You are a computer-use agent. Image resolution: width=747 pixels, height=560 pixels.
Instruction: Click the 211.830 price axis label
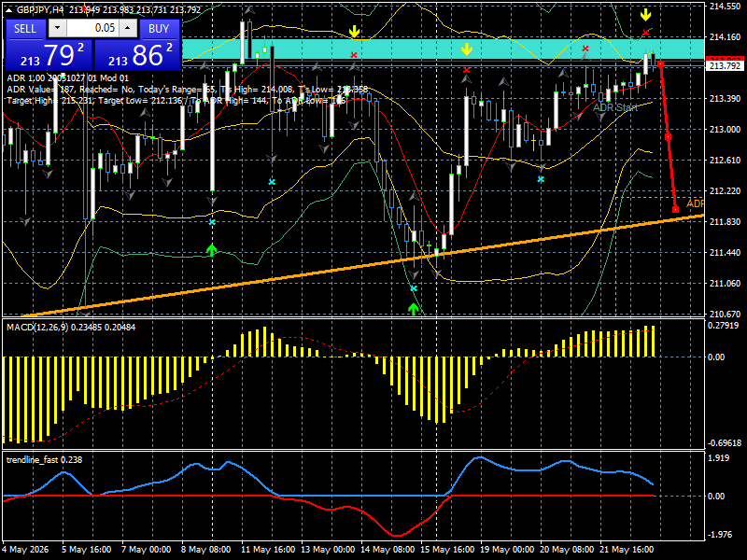[726, 222]
